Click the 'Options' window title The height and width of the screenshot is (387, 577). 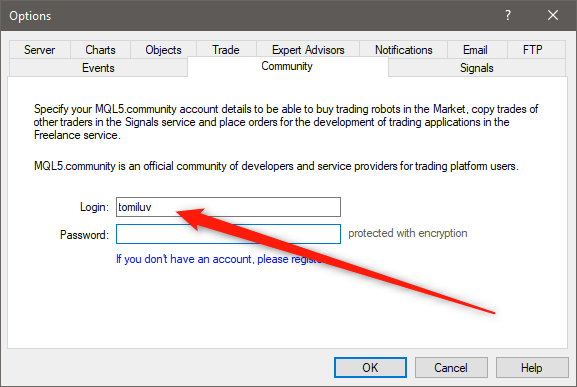(x=30, y=16)
